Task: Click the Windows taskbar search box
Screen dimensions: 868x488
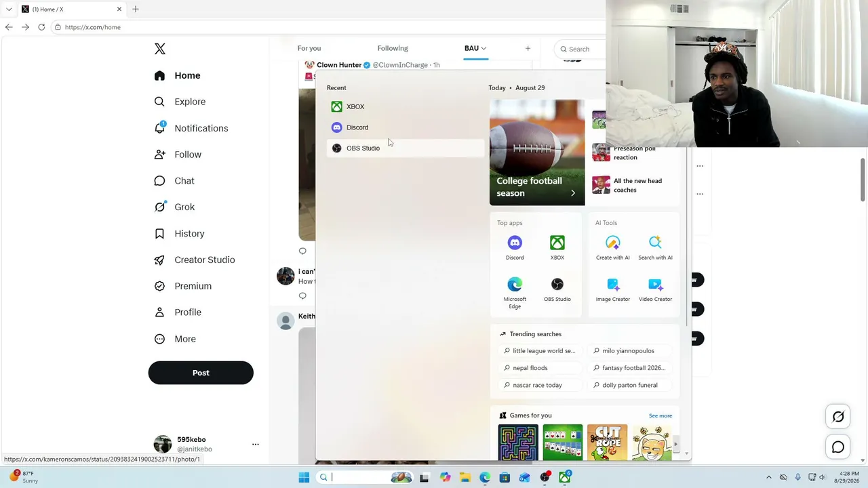Action: pyautogui.click(x=365, y=477)
